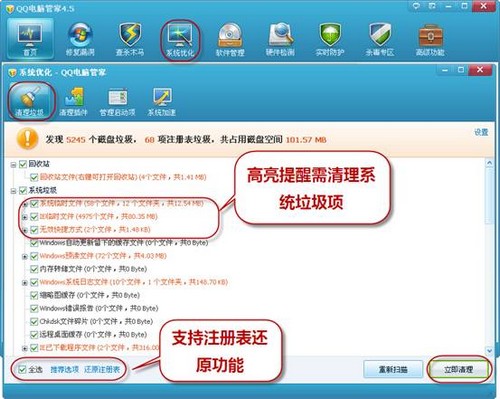500x399 pixels.
Task: Select 回收站文件 row text
Action: (x=123, y=177)
